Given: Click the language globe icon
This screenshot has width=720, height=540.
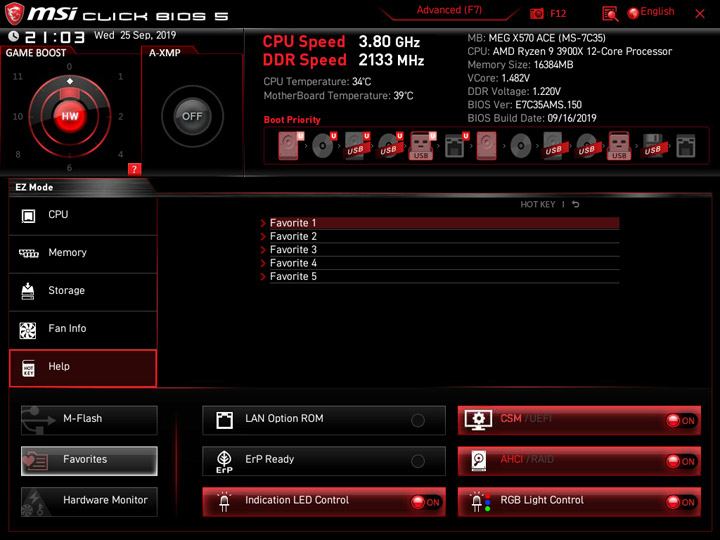Looking at the screenshot, I should [633, 13].
